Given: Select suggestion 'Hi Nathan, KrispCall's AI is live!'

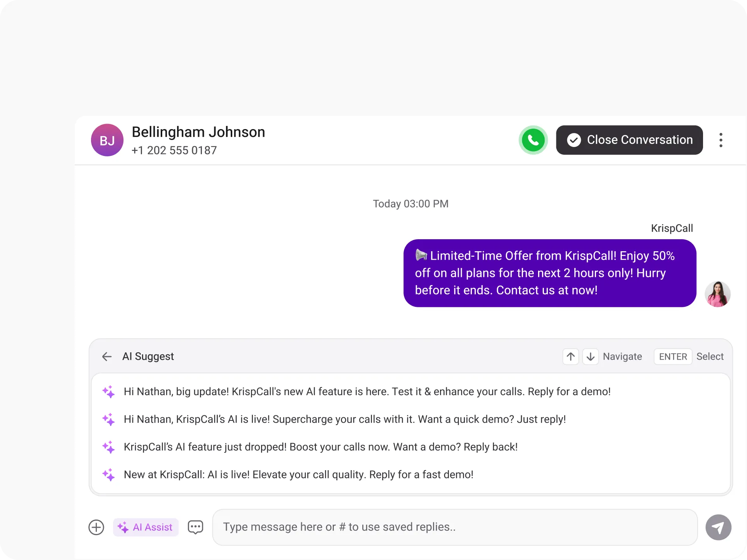Looking at the screenshot, I should point(411,419).
